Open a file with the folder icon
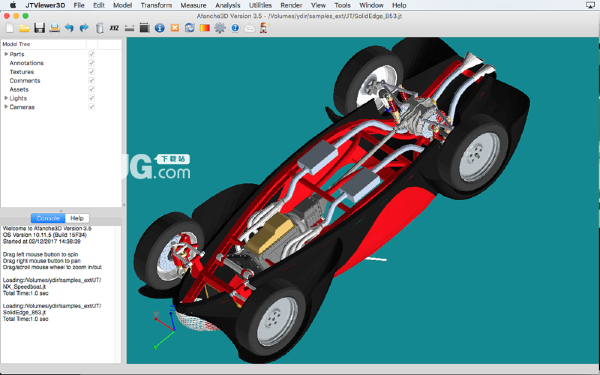This screenshot has height=375, width=600. [x=24, y=28]
